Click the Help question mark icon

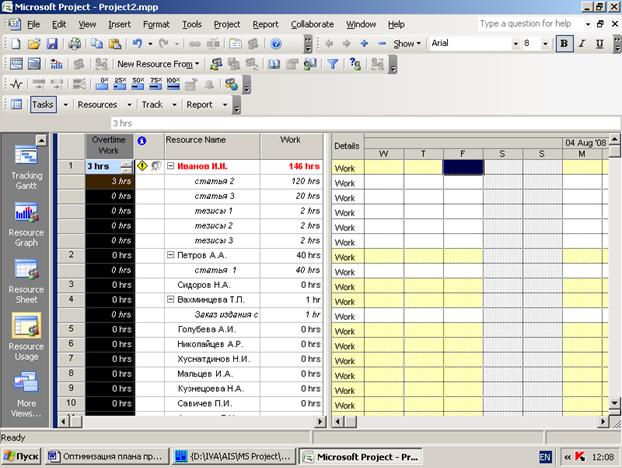point(277,44)
